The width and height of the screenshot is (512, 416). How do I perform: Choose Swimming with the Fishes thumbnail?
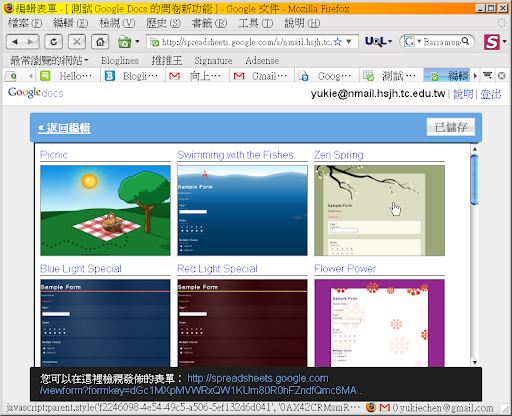(242, 211)
